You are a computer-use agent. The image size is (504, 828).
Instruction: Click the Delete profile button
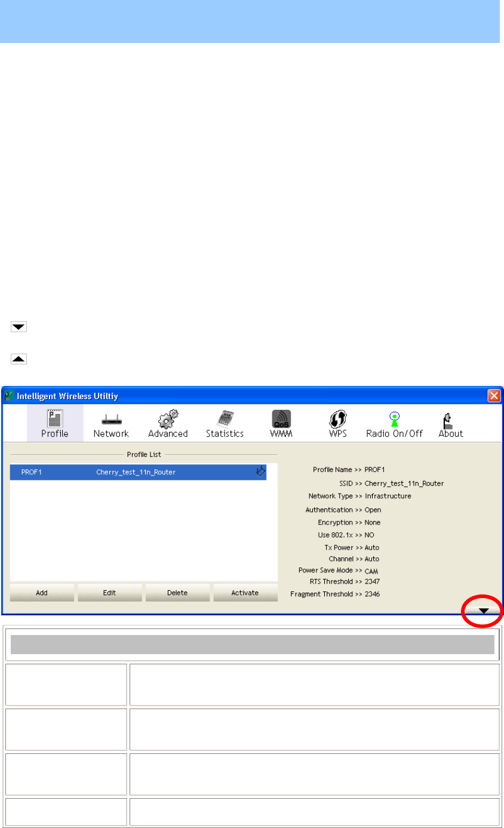(x=177, y=593)
